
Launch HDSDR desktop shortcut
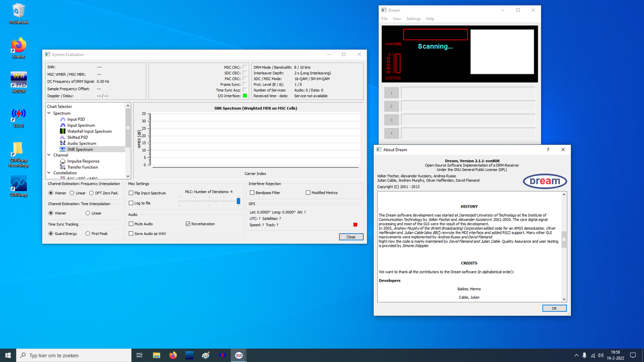tap(19, 82)
